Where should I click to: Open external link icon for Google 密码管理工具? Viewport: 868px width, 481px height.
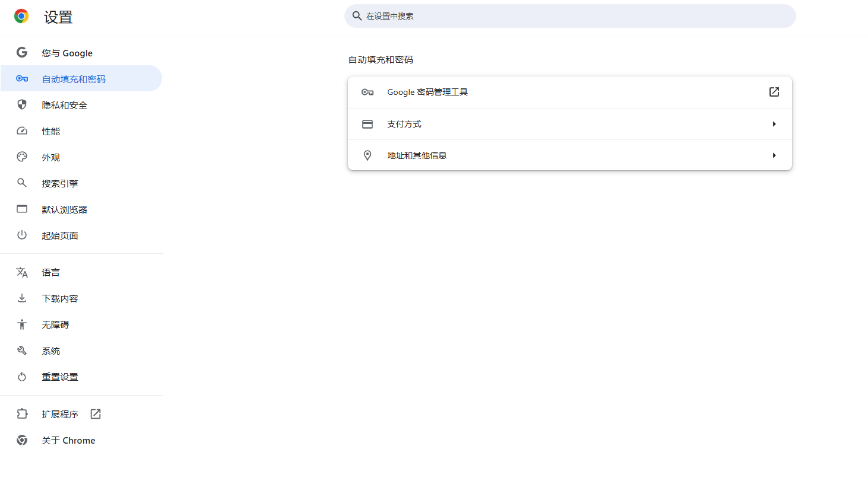click(x=774, y=92)
